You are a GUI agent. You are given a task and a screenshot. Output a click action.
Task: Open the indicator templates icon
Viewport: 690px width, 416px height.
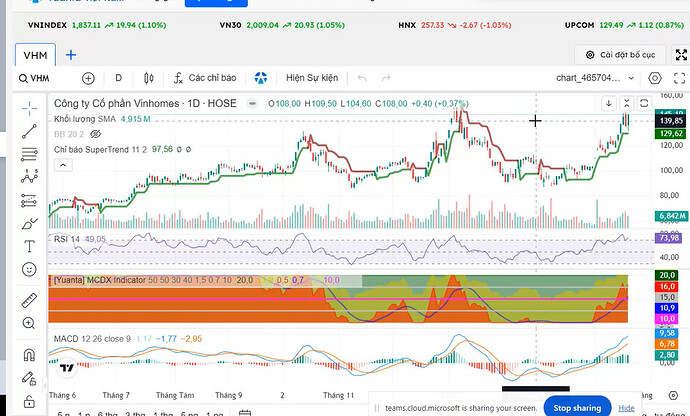click(261, 78)
